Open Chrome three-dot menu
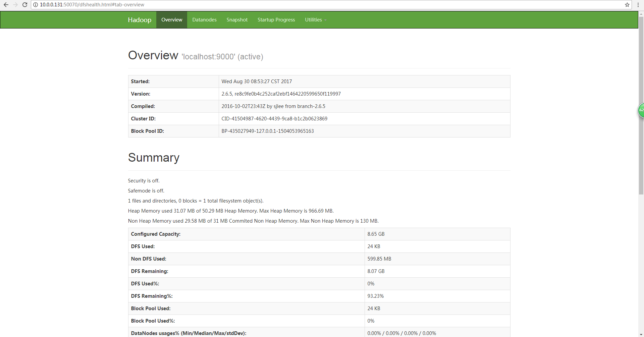 coord(638,5)
